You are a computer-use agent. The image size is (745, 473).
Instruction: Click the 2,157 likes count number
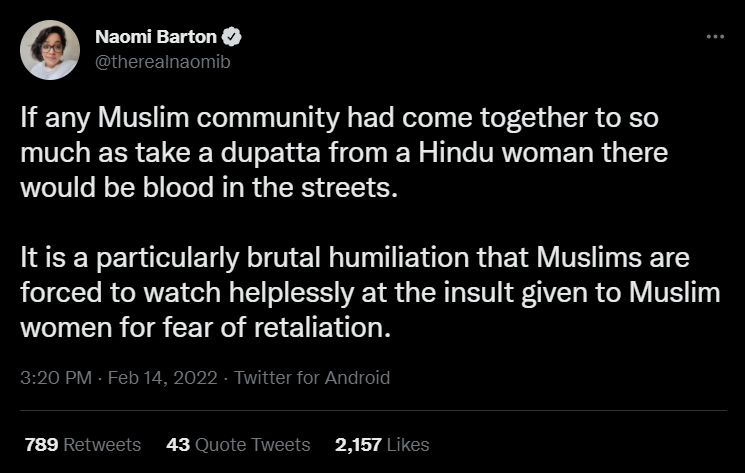coord(355,443)
